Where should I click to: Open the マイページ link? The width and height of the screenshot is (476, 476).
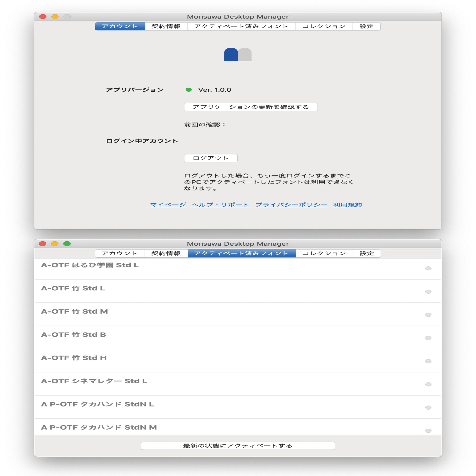point(168,205)
